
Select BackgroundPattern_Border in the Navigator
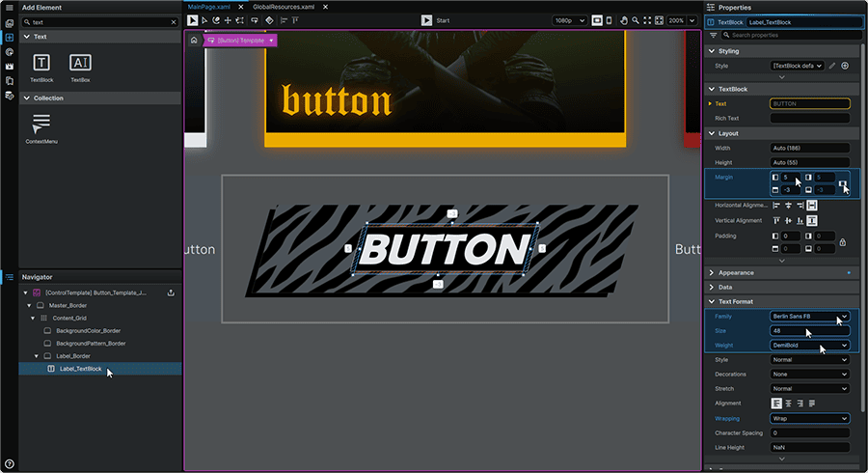91,344
